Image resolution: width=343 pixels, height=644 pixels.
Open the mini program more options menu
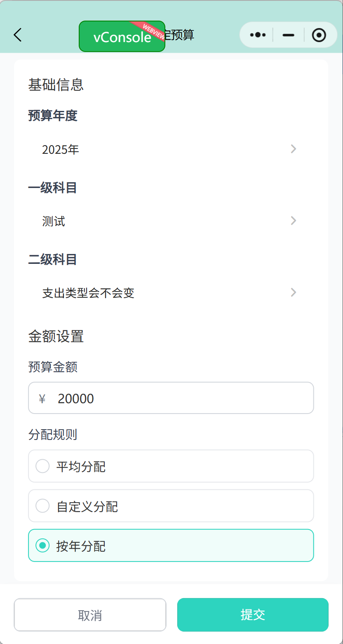(257, 35)
